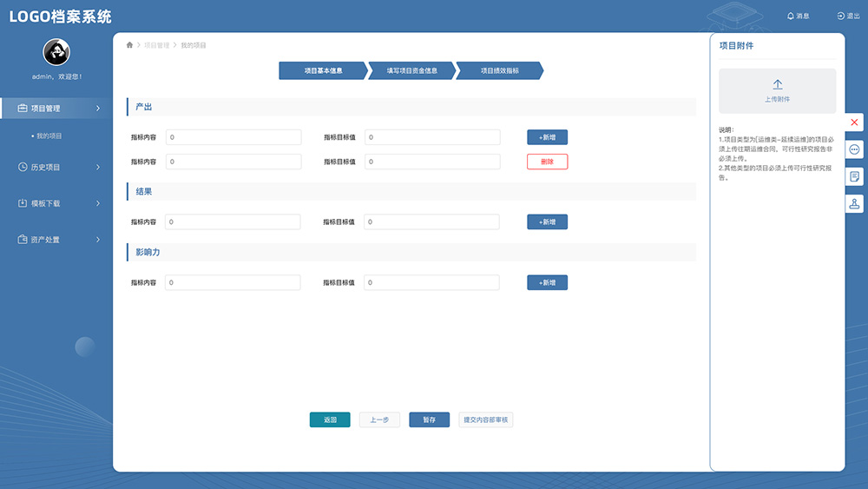
Task: Expand the 项目管理 menu chevron
Action: click(98, 108)
